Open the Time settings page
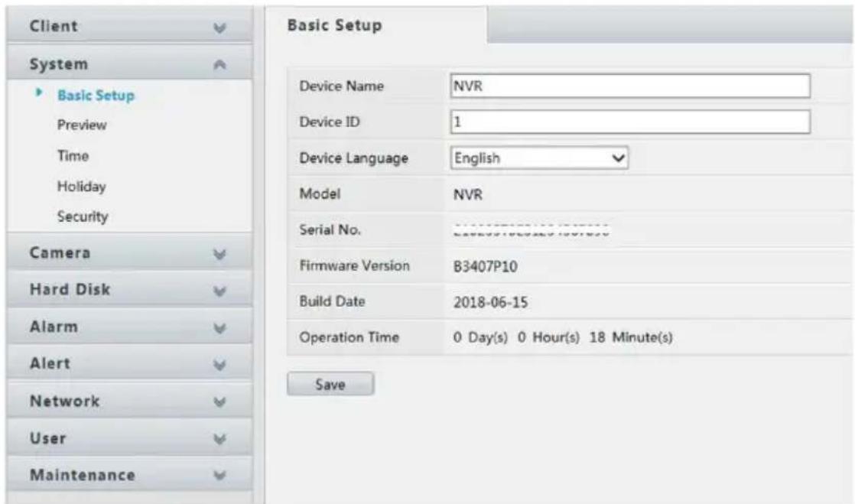Viewport: 855px width, 504px height. point(73,156)
